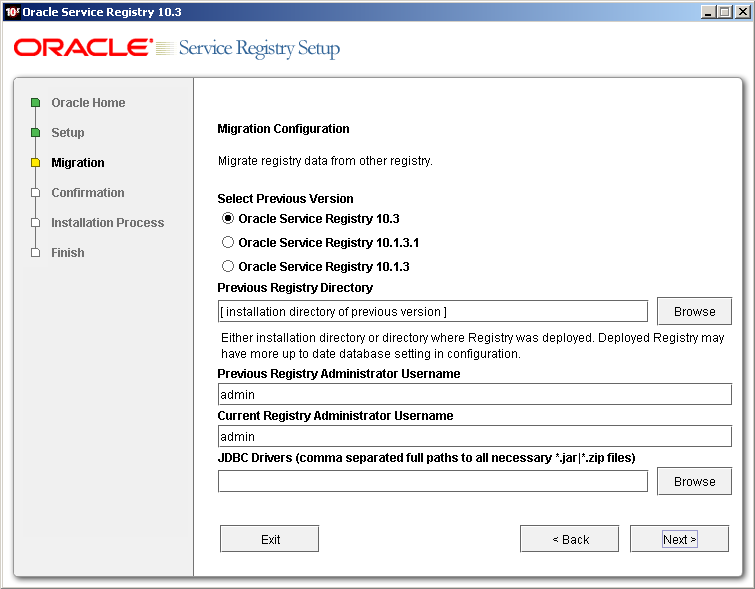Click the Select Previous Version label

[x=285, y=198]
